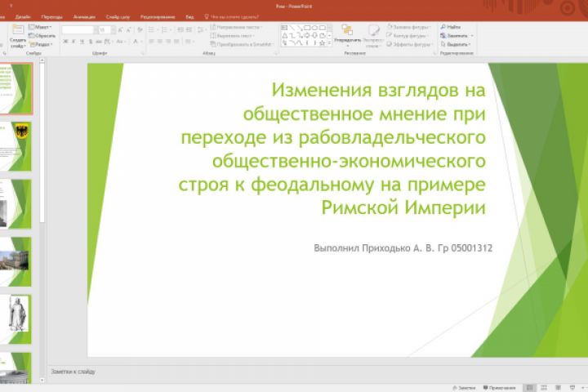Apply a numbered list

point(164,30)
